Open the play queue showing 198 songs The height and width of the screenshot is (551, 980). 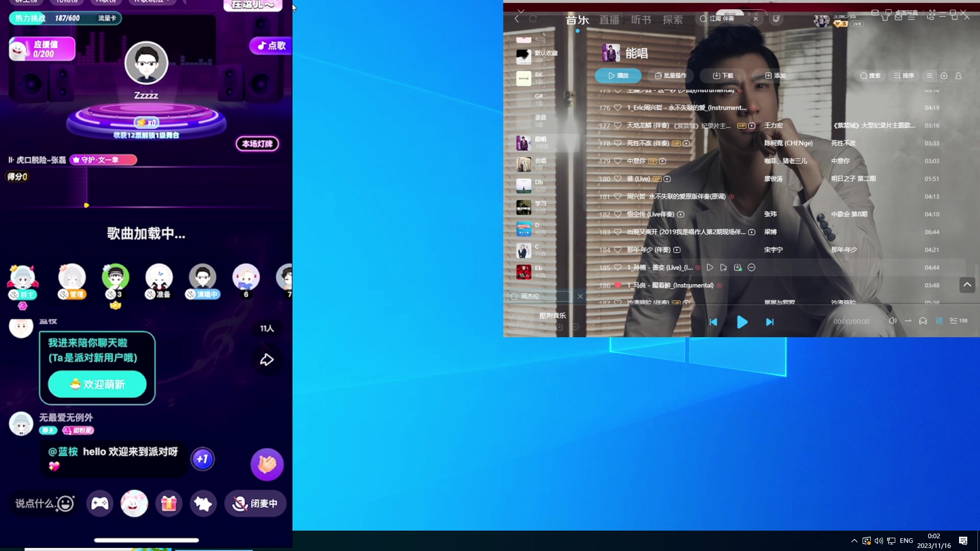pos(959,321)
